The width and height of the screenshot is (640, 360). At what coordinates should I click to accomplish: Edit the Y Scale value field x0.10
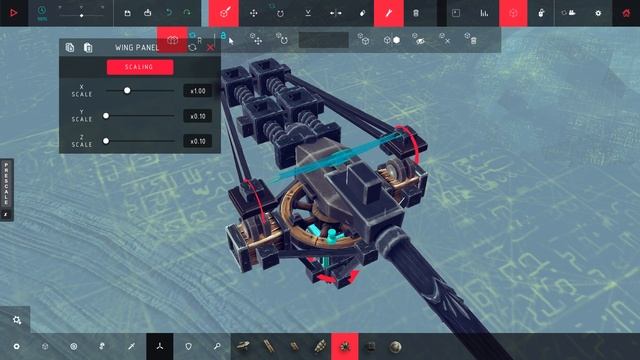point(198,116)
